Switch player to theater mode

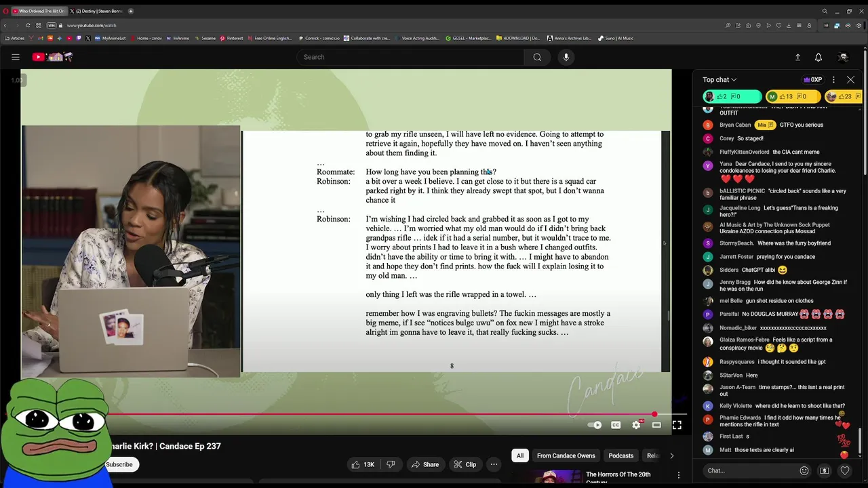coord(656,425)
